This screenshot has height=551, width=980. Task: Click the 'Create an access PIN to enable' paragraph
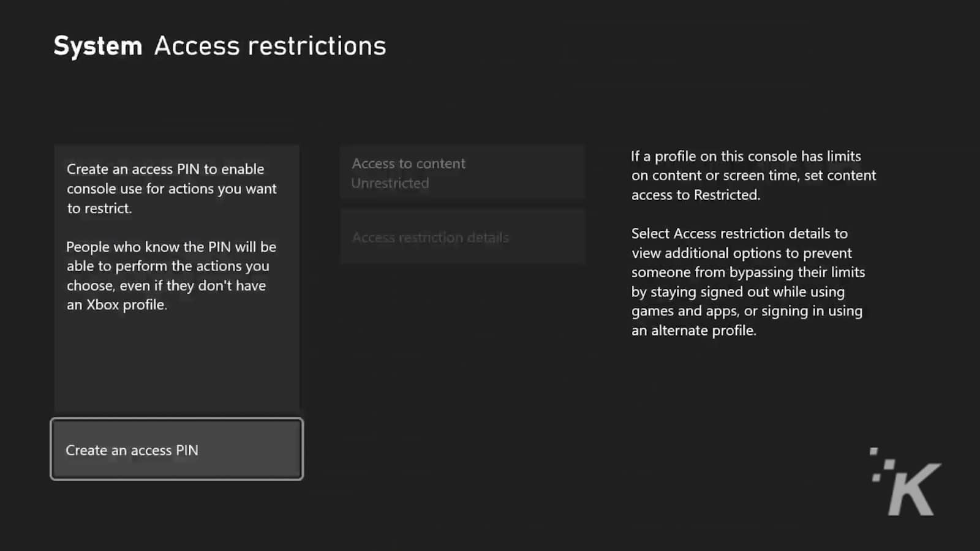tap(171, 189)
